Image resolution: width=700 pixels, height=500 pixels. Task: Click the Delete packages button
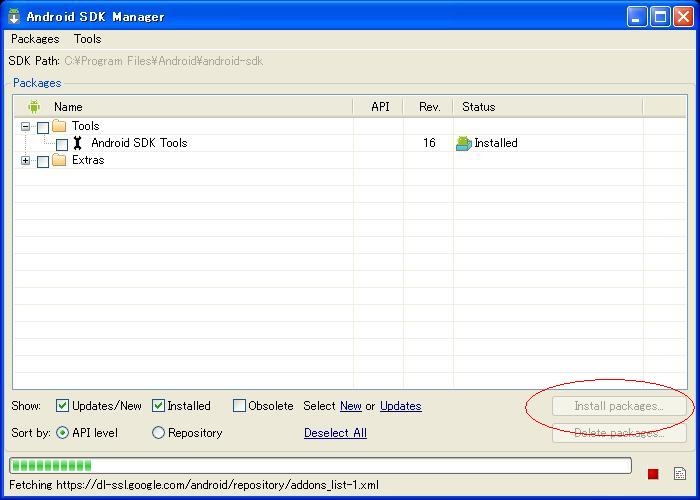point(619,433)
